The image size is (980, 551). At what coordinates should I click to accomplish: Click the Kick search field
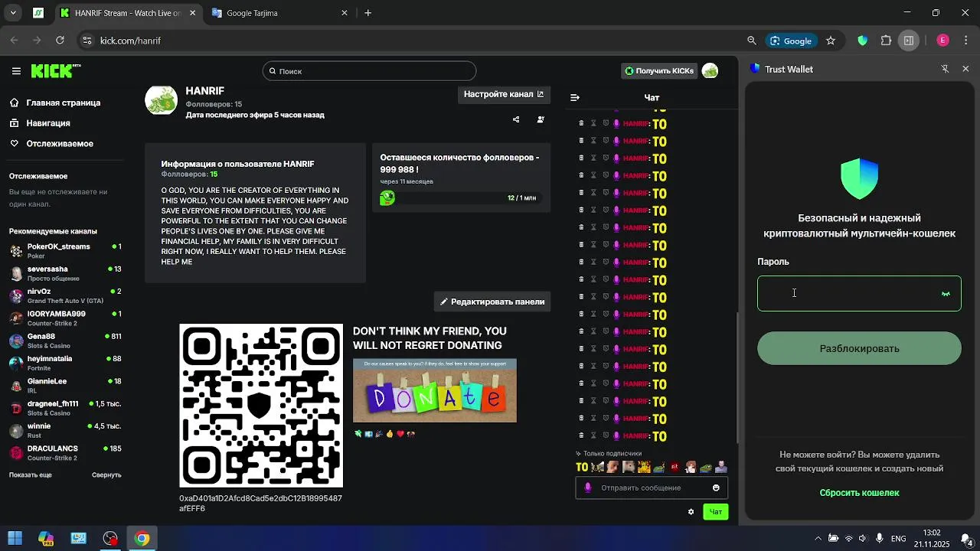tap(369, 71)
